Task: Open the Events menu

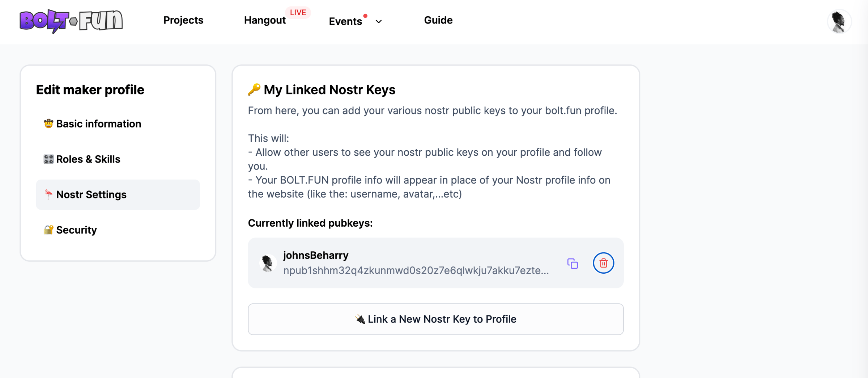Action: (x=345, y=21)
